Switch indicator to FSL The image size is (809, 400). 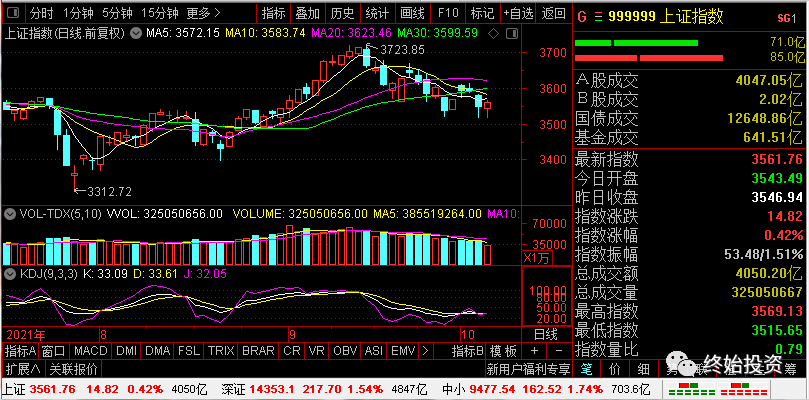tap(189, 351)
